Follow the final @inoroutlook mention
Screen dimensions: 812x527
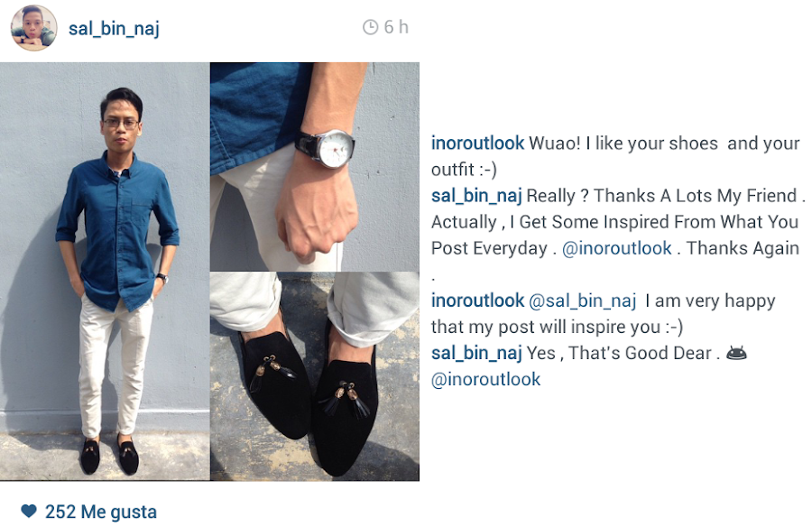(x=485, y=379)
